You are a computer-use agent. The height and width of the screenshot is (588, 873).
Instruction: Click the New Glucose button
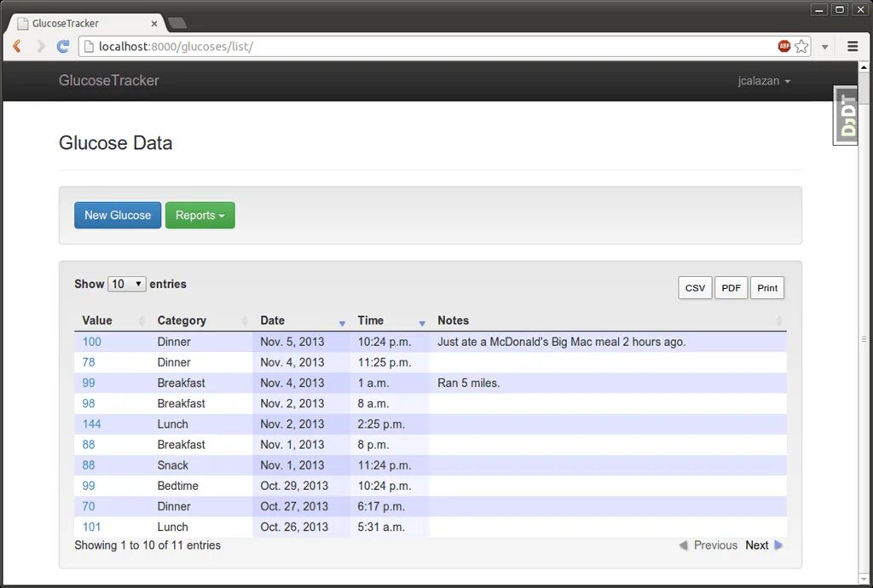pyautogui.click(x=118, y=216)
